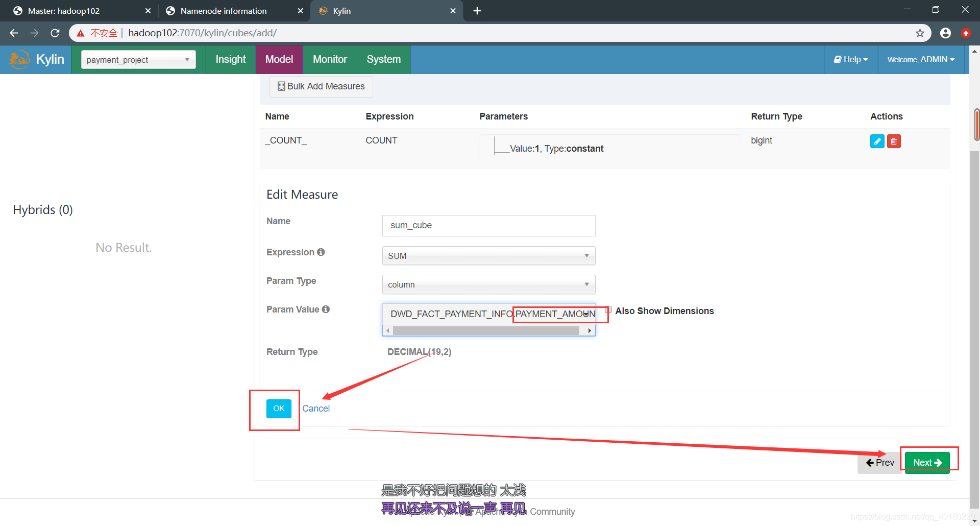Screen dimensions: 980x526
Task: Proceed with the green Next button
Action: [x=927, y=463]
